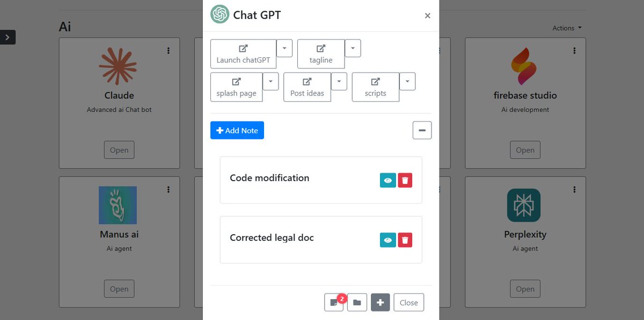Click the ChatGPT logo in dialog header
Screen dimensions: 644x320
(x=219, y=14)
